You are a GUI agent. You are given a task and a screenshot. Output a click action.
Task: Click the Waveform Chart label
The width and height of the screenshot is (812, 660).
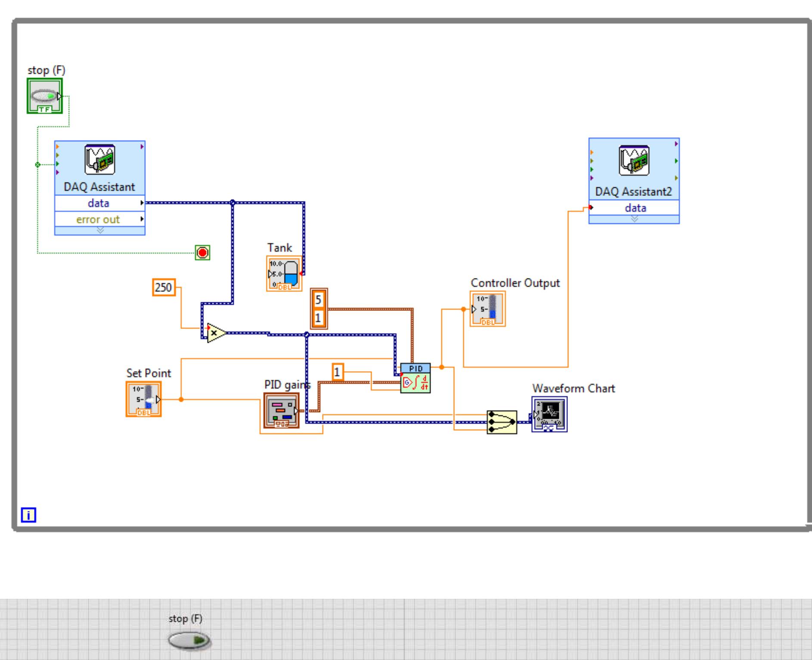pos(573,388)
